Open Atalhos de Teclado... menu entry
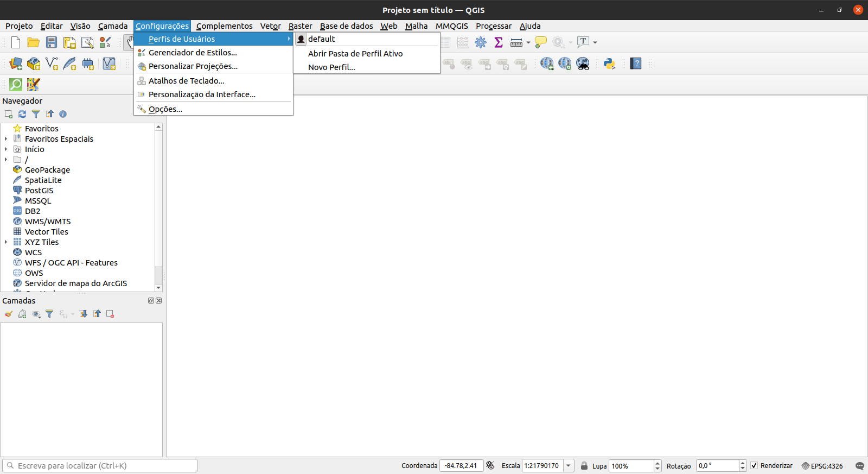 (x=213, y=81)
